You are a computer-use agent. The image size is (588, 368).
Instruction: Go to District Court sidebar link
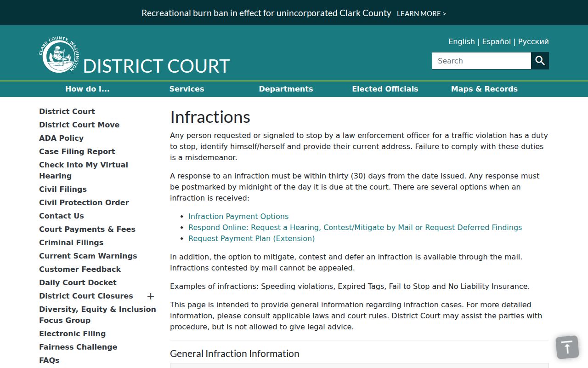67,111
